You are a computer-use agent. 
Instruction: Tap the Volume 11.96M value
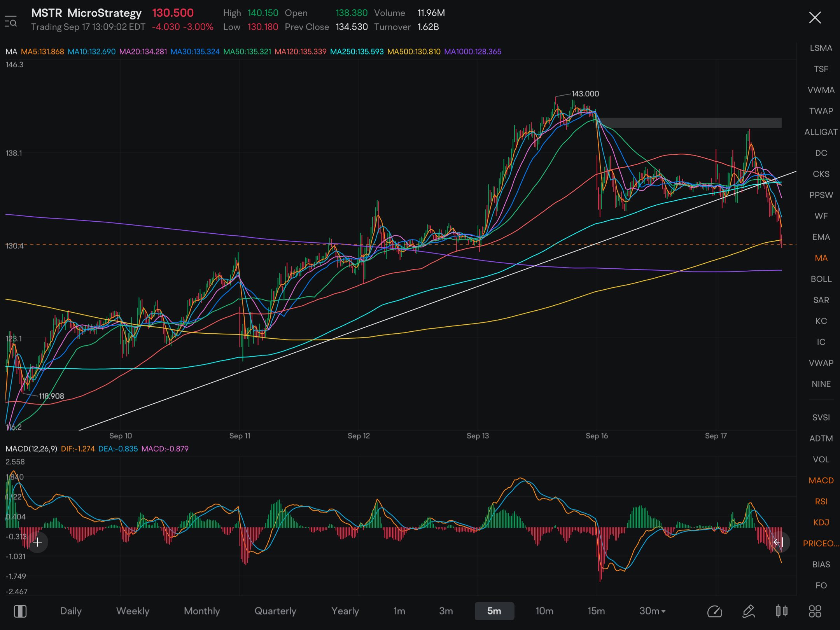tap(431, 13)
